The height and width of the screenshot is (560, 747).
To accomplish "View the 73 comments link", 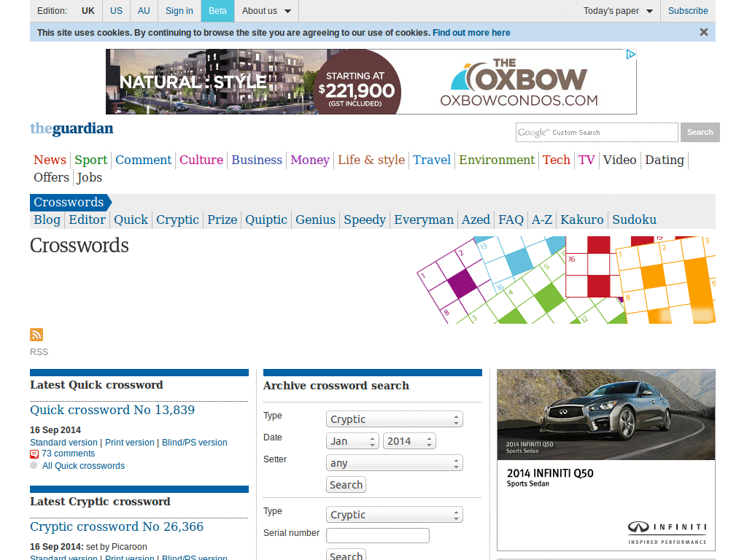I will [x=68, y=454].
